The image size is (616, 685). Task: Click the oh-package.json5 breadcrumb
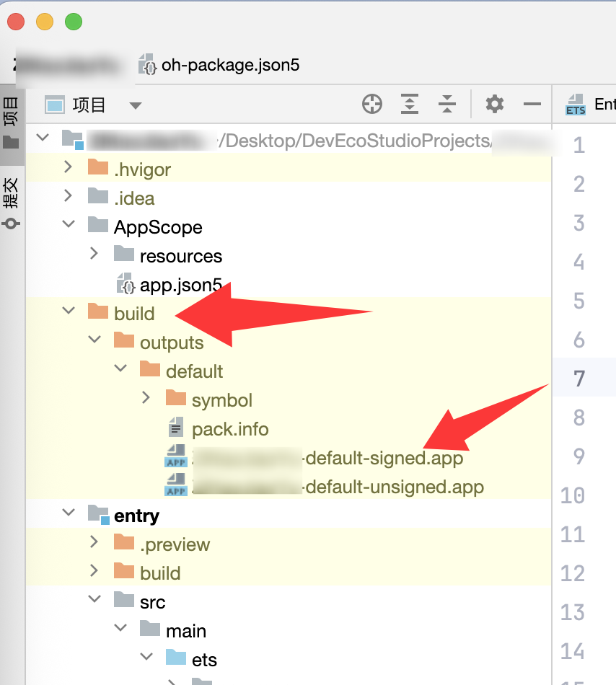pyautogui.click(x=229, y=66)
